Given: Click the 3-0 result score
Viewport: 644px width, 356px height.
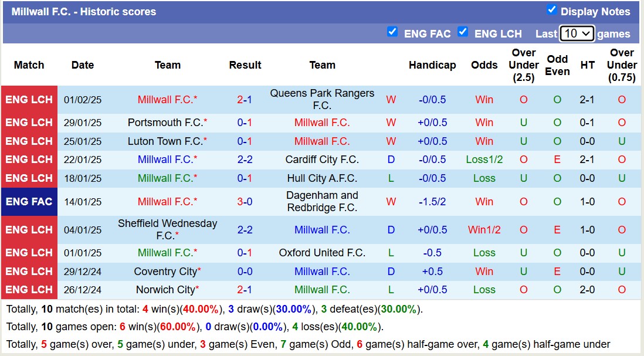Looking at the screenshot, I should (x=245, y=202).
